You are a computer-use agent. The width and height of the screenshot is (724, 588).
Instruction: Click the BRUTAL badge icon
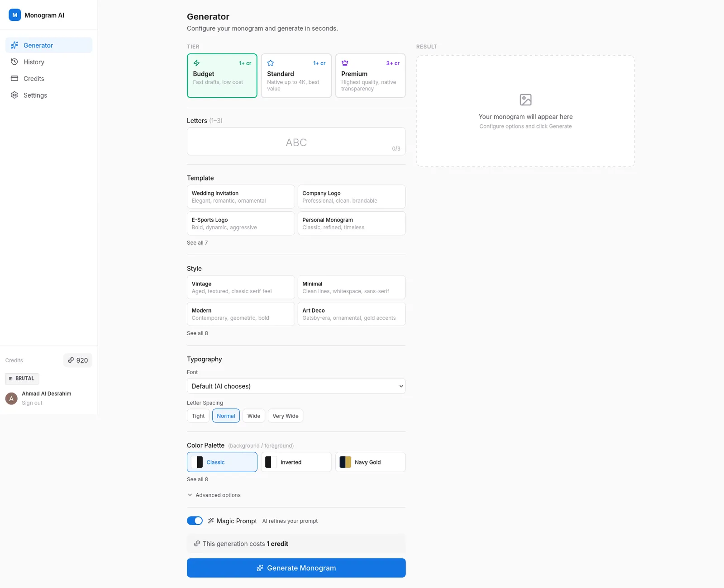coord(11,379)
